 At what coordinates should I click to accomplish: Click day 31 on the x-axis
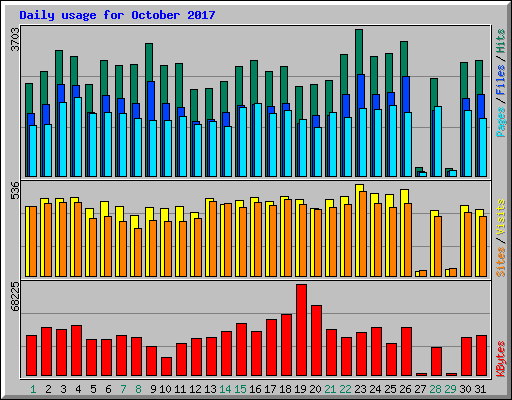tap(480, 389)
